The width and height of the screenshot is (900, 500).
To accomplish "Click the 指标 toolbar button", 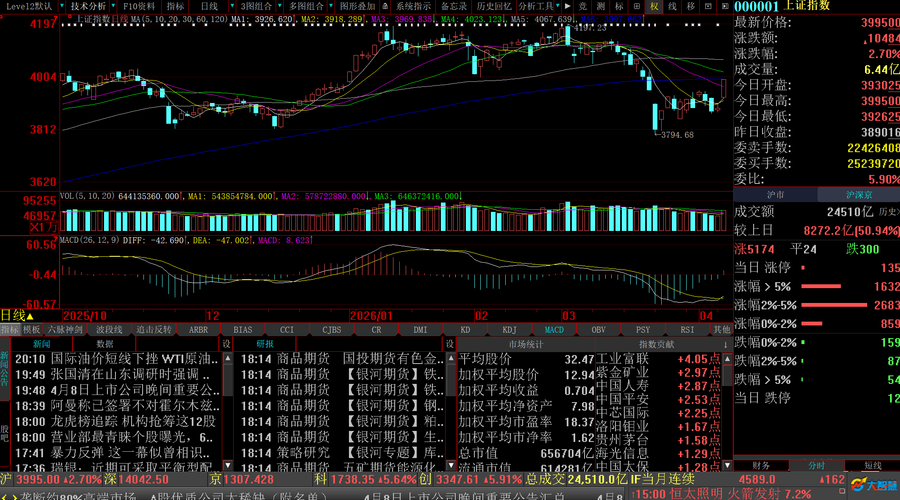I will pos(175,6).
